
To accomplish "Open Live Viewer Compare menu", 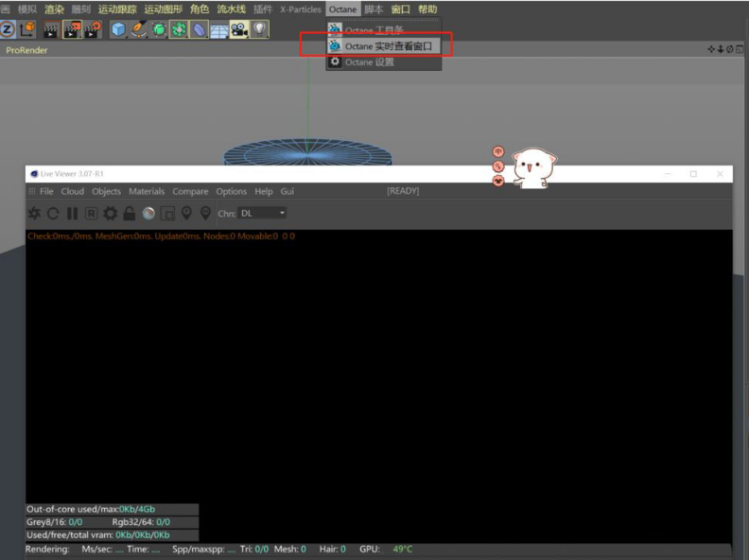I will coord(191,192).
